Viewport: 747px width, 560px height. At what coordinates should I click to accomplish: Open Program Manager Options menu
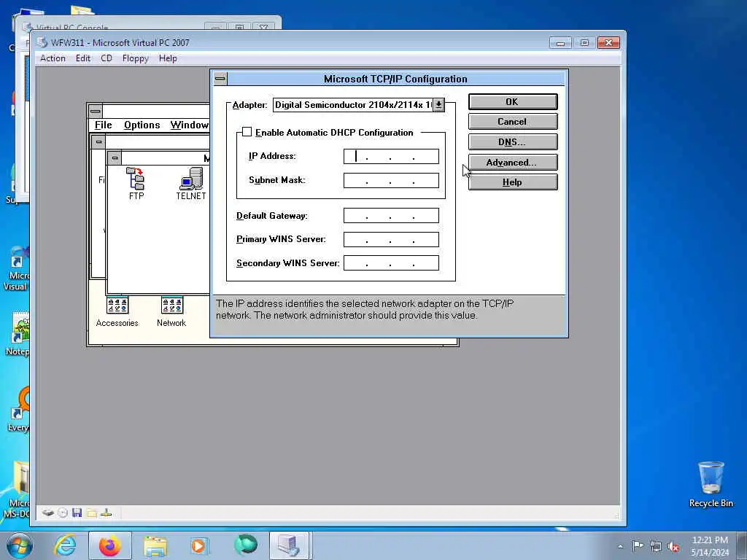[142, 125]
